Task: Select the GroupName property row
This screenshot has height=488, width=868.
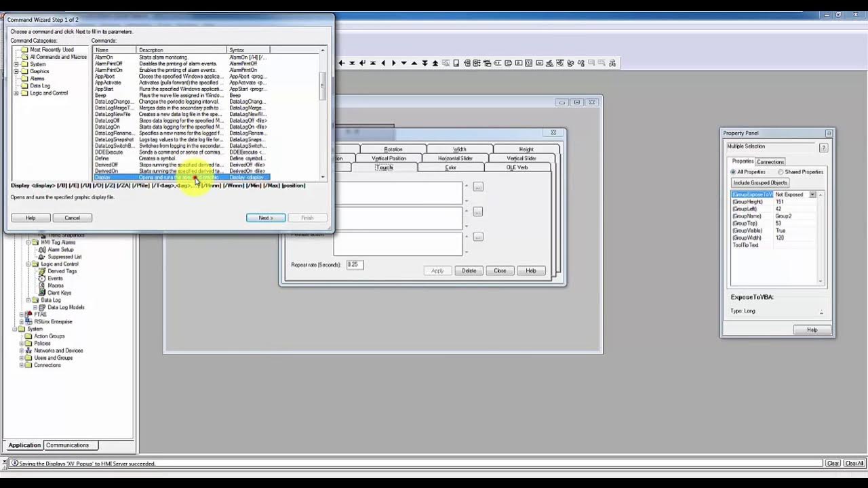Action: tap(774, 216)
